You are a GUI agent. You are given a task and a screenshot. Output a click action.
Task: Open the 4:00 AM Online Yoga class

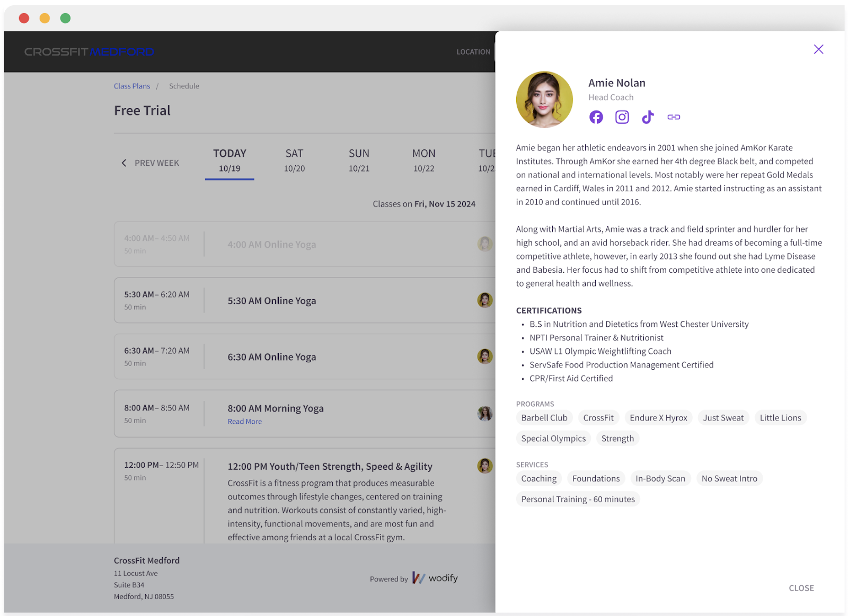pyautogui.click(x=271, y=245)
